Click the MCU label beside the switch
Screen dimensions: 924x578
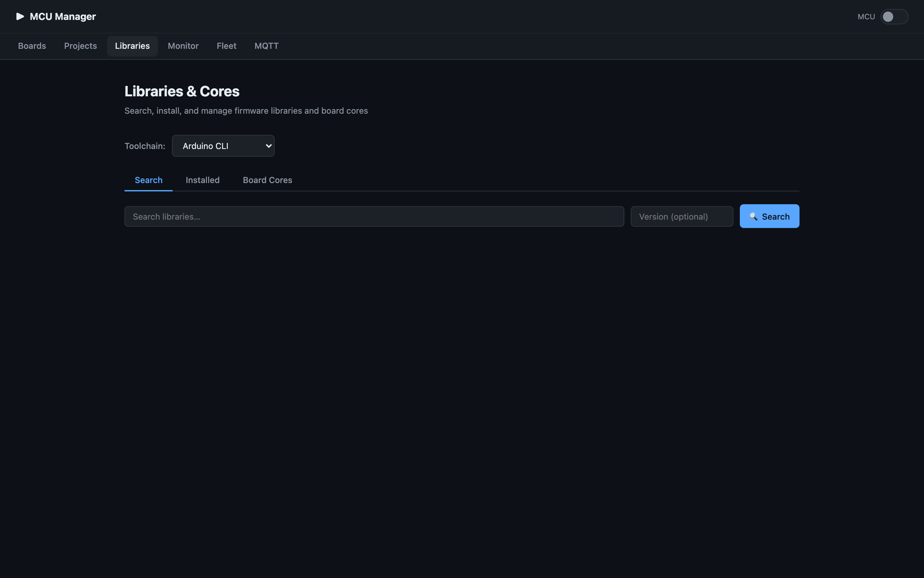point(866,17)
